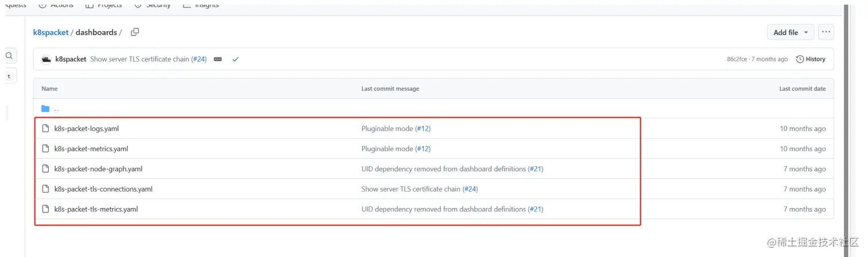Click the file icon beside k8s-packet-node-graph.yaml
This screenshot has height=257, width=868.
coord(46,169)
